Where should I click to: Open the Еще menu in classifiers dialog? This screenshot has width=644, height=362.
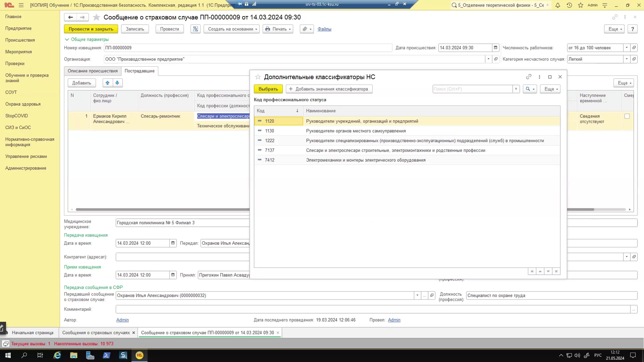550,89
